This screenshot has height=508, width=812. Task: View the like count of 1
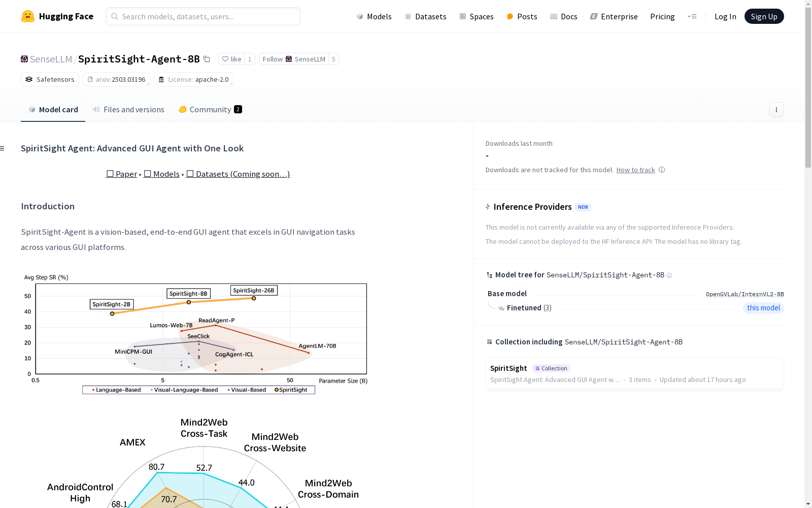(250, 59)
